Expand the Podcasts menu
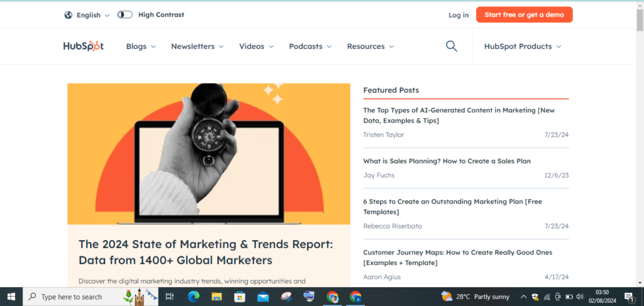The width and height of the screenshot is (644, 306). pyautogui.click(x=310, y=46)
